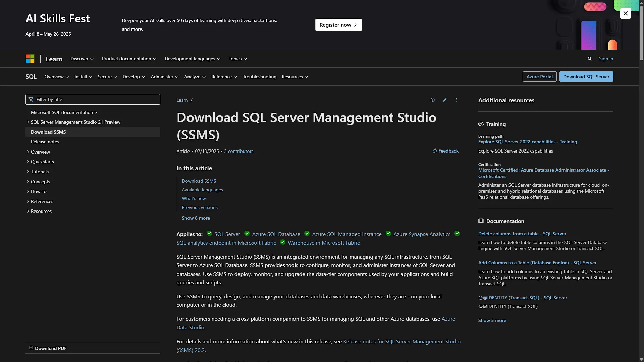The width and height of the screenshot is (644, 362).
Task: Click the Azure Portal button
Action: pyautogui.click(x=539, y=77)
